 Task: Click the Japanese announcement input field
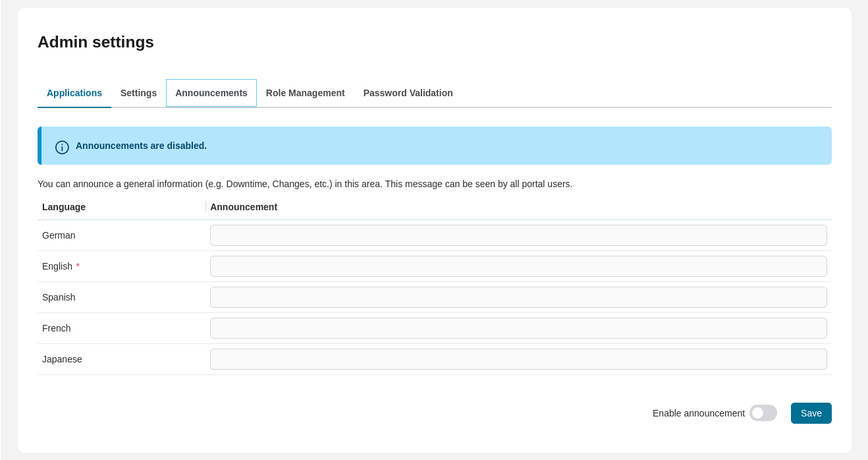point(518,359)
